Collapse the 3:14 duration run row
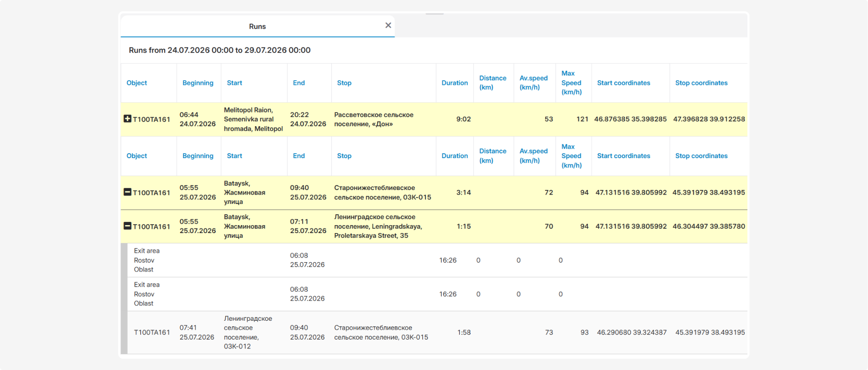 tap(127, 192)
